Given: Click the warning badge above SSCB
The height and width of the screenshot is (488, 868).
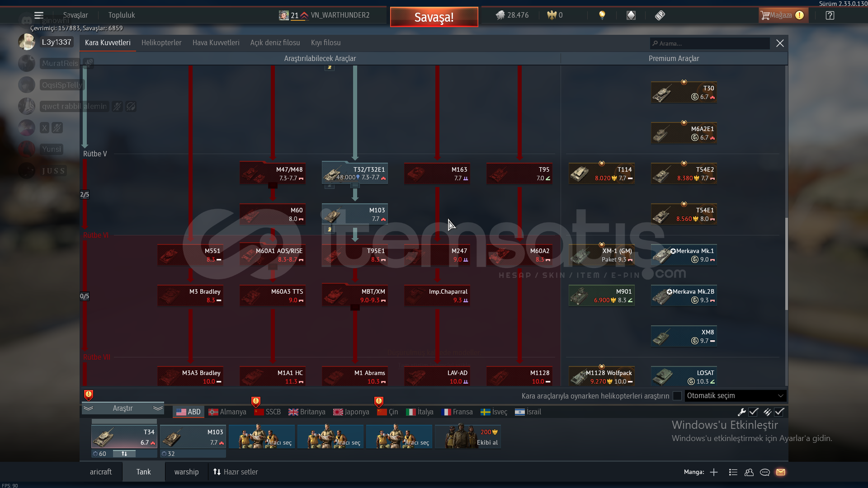Looking at the screenshot, I should [x=256, y=401].
